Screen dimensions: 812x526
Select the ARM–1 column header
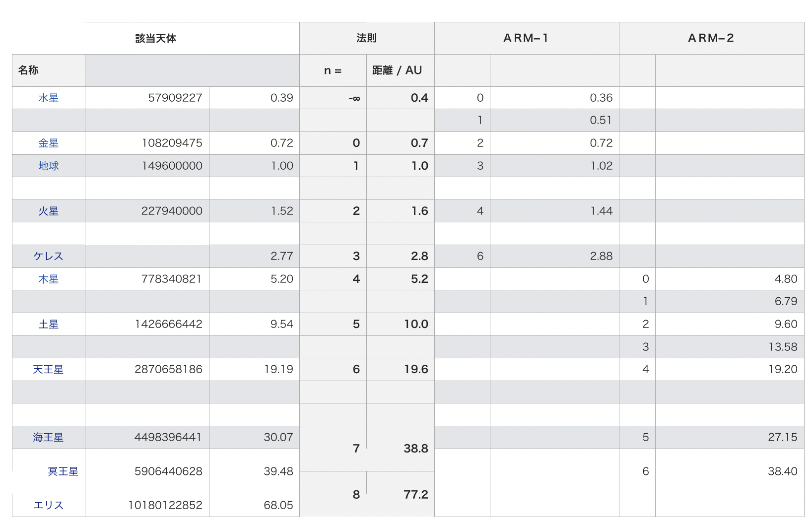click(526, 38)
